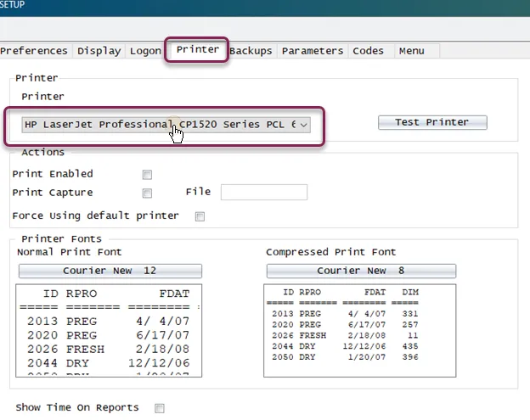Click the File input field
The image size is (530, 420).
click(x=264, y=192)
